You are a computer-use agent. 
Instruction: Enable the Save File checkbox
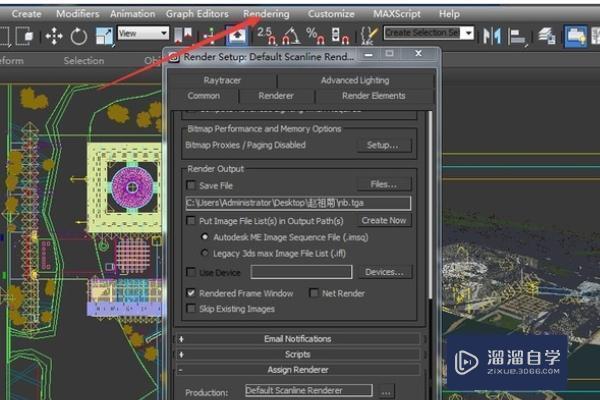[x=192, y=185]
